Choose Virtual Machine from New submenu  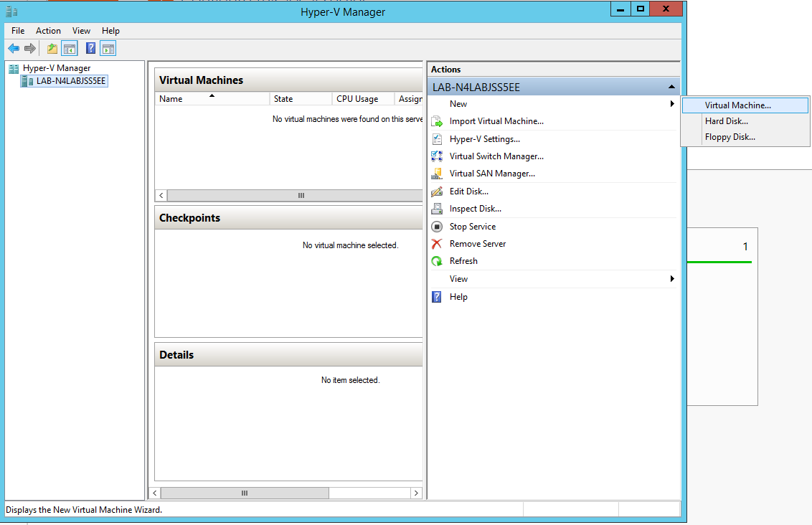pos(744,105)
